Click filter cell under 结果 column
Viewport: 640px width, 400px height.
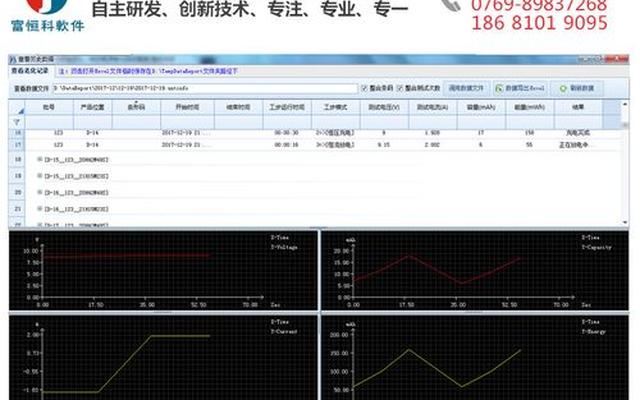click(578, 122)
